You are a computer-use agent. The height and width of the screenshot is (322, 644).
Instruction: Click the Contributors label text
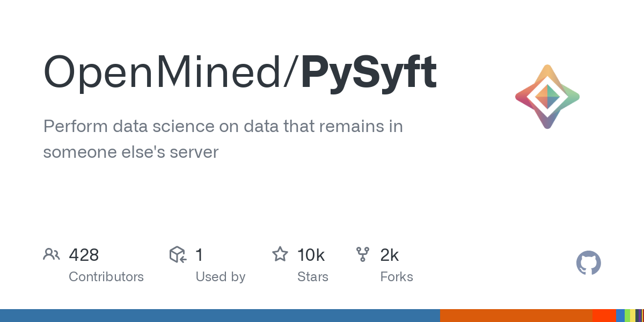106,277
